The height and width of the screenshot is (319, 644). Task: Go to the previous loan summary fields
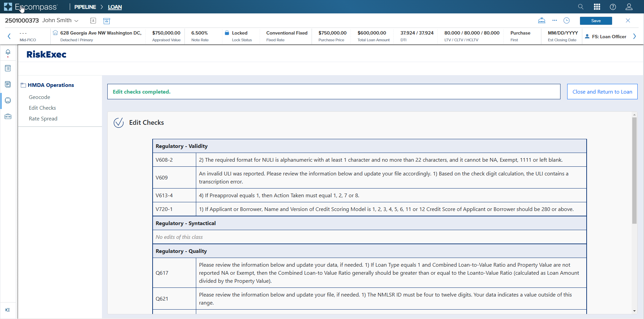[9, 36]
